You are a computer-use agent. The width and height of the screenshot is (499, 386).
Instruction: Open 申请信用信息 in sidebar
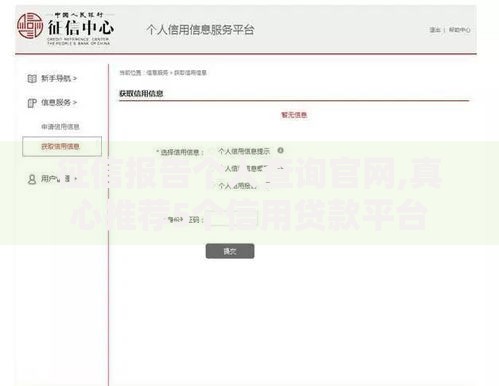pos(60,127)
